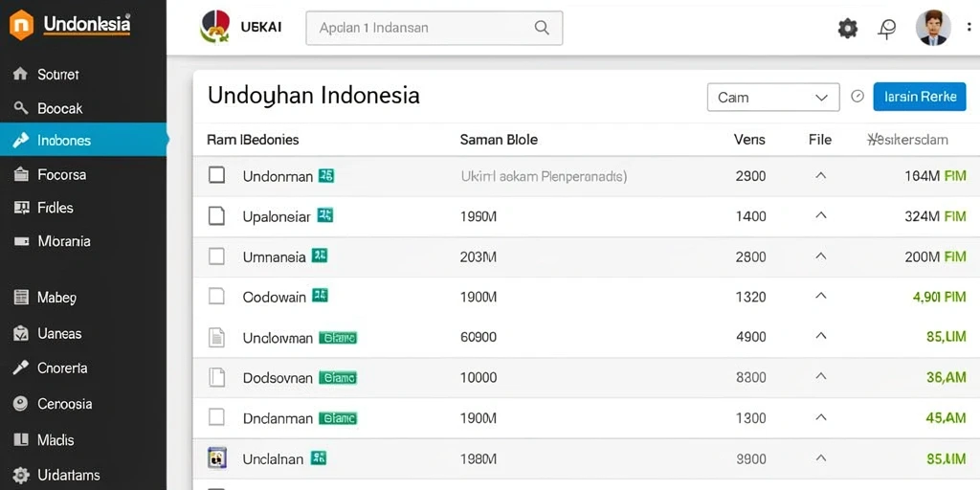Tick the Upaloneiar row checkbox

click(216, 215)
